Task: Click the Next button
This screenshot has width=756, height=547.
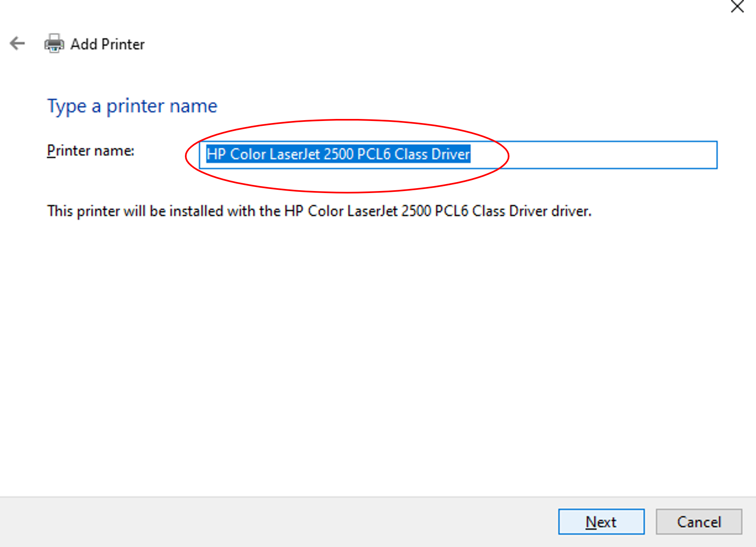Action: [601, 522]
